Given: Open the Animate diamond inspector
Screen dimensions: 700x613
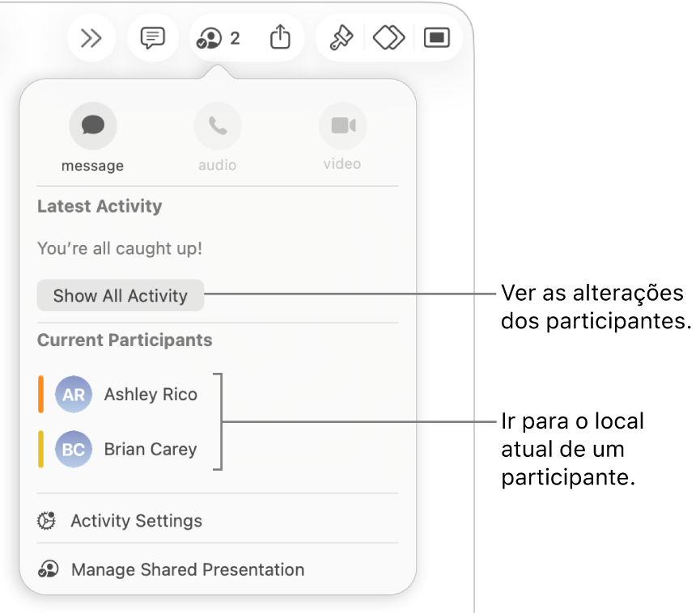Looking at the screenshot, I should (x=388, y=38).
